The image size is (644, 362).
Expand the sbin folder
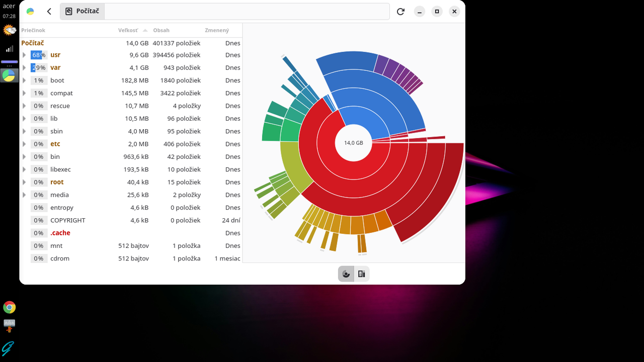(x=24, y=131)
